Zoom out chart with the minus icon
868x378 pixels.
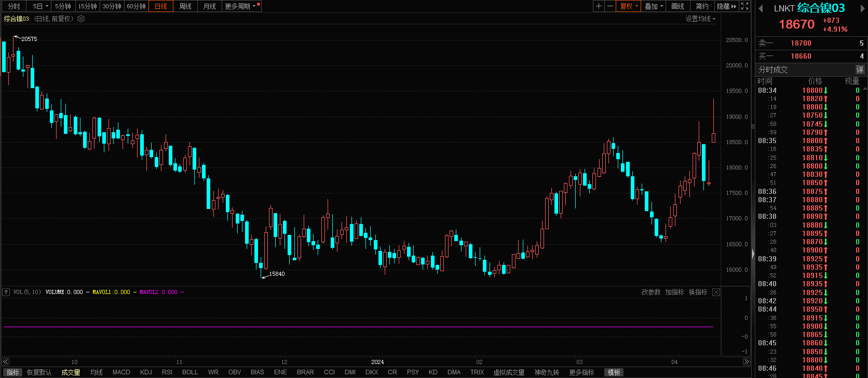(610, 6)
